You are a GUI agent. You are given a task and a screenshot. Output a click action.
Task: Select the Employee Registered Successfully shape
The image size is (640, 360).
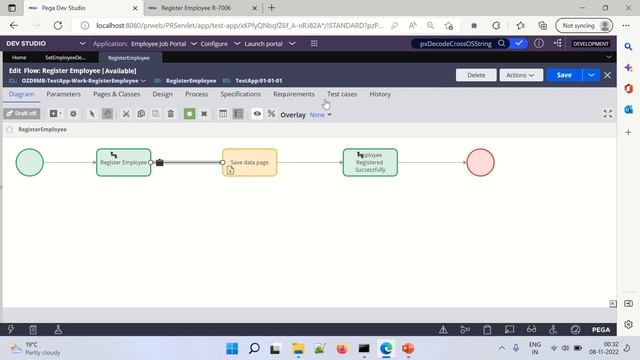[x=370, y=162]
